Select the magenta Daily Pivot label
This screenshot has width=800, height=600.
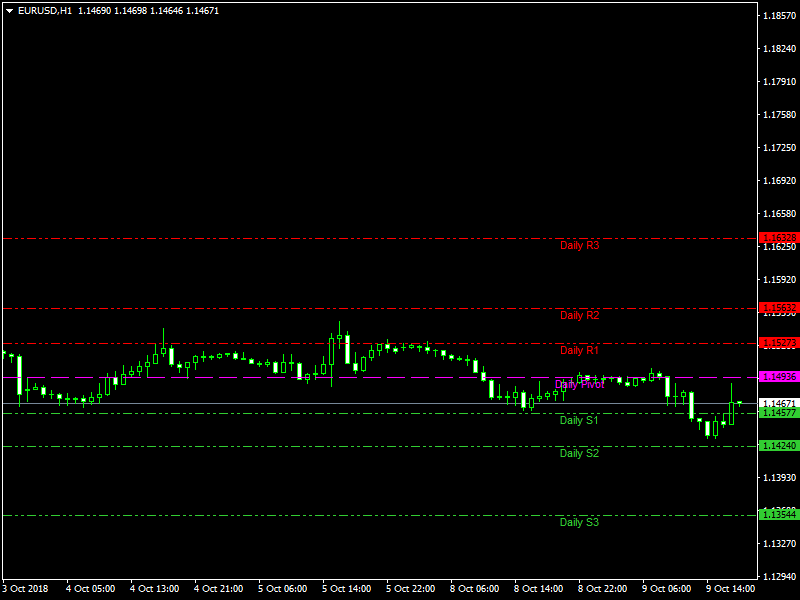coord(579,384)
